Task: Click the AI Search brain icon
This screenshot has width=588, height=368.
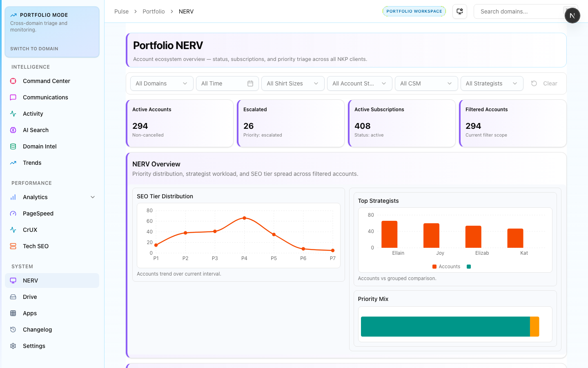Action: [x=13, y=130]
